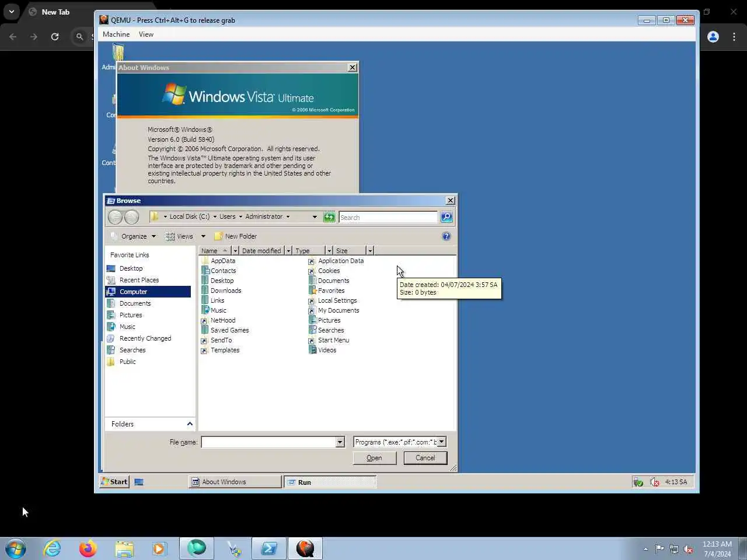Select the New Tab browser tab
This screenshot has width=747, height=560.
click(x=55, y=12)
